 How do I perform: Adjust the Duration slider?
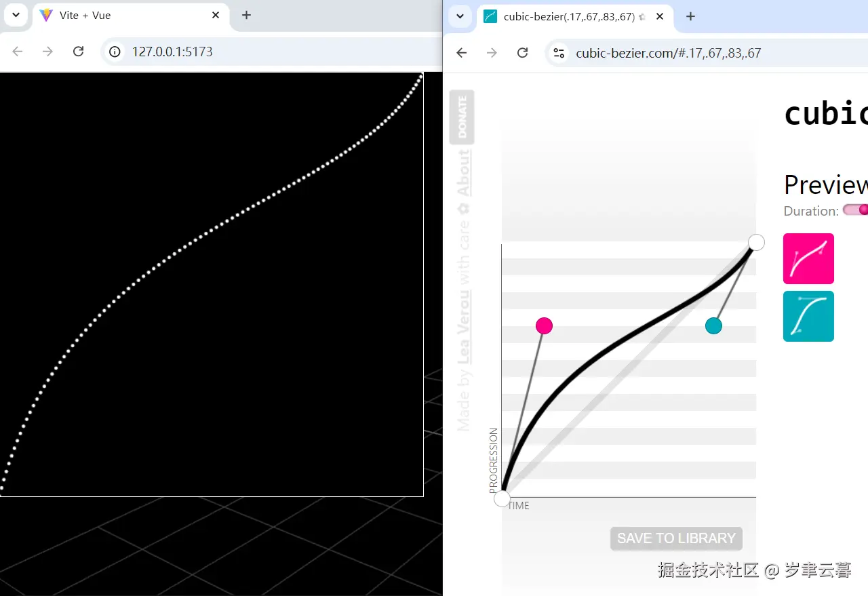(x=858, y=210)
